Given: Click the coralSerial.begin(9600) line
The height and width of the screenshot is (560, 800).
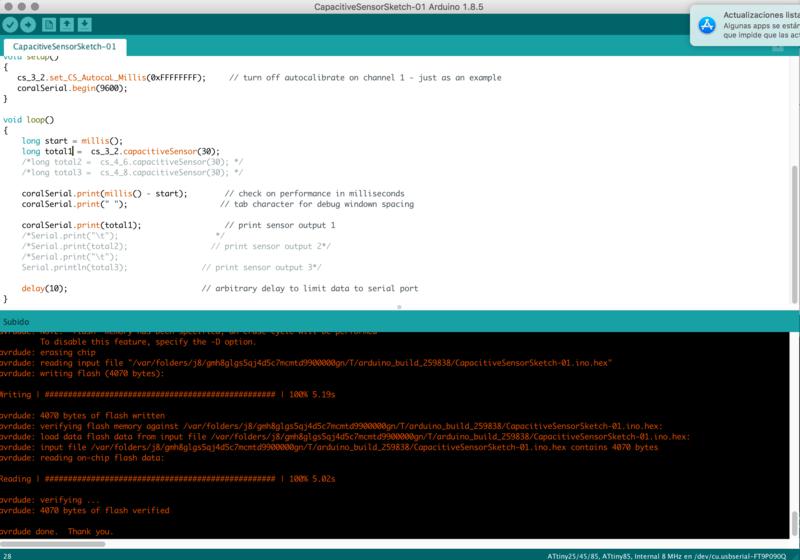Looking at the screenshot, I should point(72,88).
